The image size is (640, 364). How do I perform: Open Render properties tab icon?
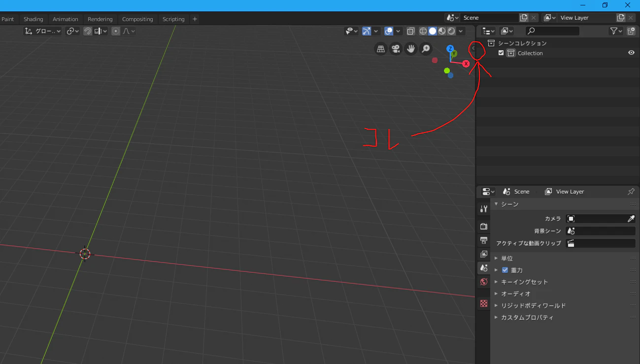[x=484, y=227]
